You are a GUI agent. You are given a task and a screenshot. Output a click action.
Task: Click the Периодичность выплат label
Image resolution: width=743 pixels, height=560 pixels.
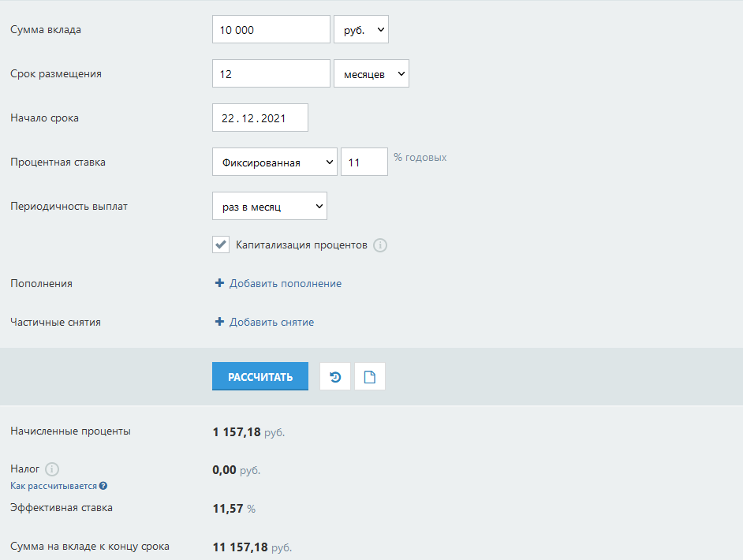(x=69, y=207)
